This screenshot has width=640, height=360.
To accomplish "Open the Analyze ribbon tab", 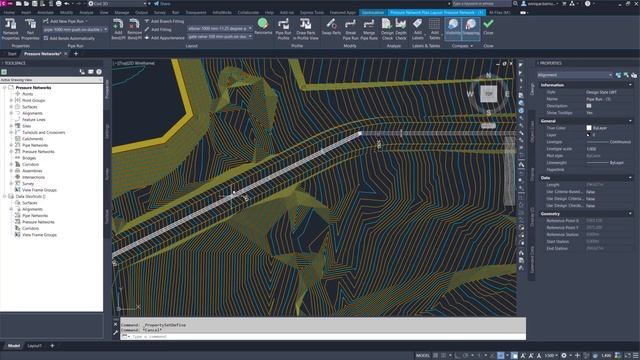I will 86,13.
